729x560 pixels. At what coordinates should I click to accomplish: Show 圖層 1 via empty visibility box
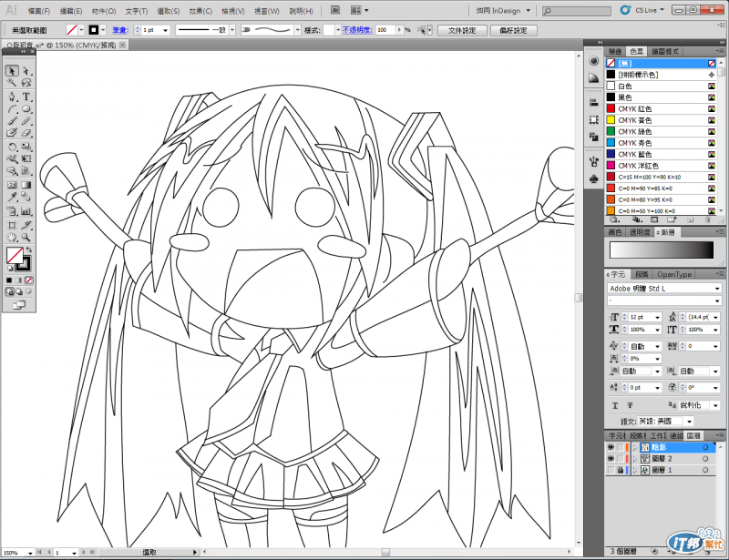[611, 470]
